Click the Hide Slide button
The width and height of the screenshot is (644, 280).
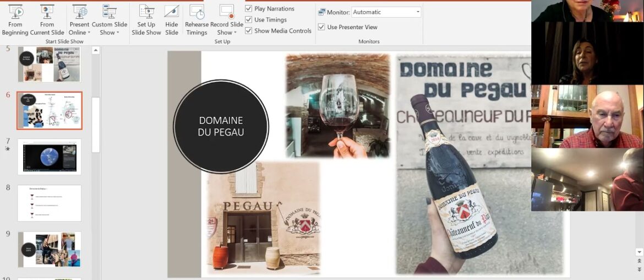click(x=172, y=20)
